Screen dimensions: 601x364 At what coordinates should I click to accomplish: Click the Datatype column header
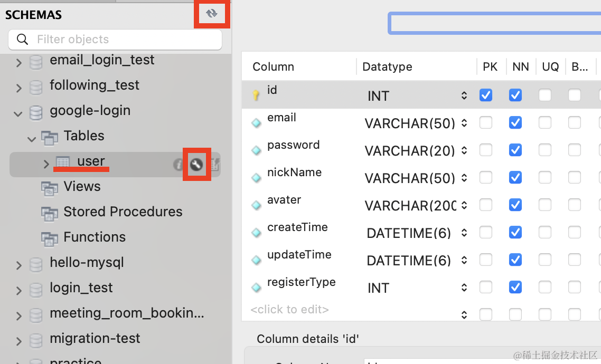pos(387,67)
